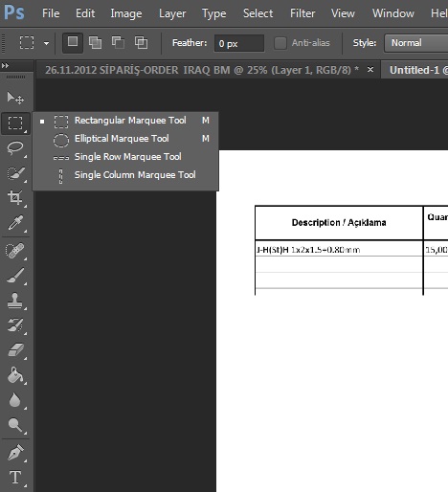448x492 pixels.
Task: Select the Move tool
Action: (x=15, y=98)
